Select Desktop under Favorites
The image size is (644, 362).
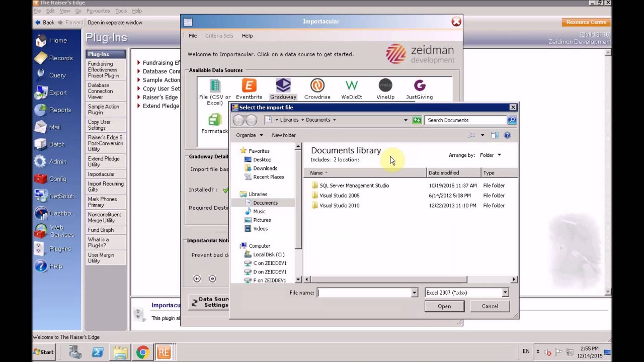[262, 160]
